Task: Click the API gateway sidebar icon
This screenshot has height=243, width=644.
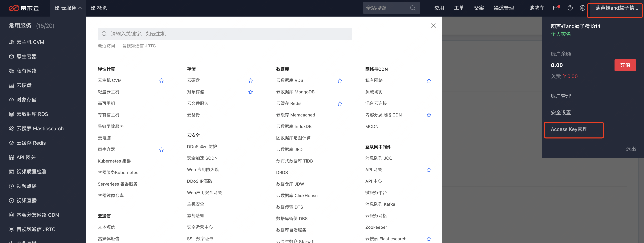Action: pyautogui.click(x=11, y=157)
